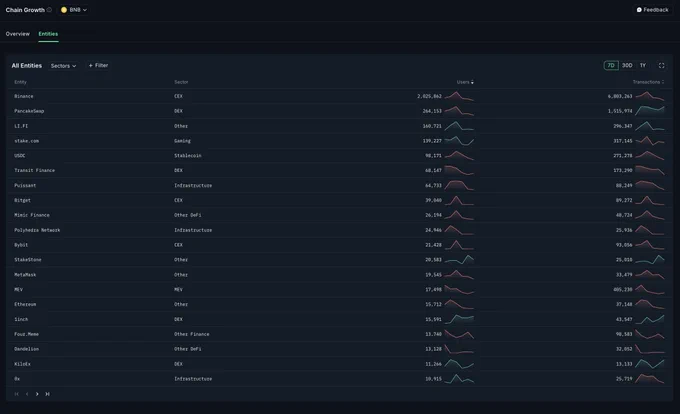Click Gaming sector cell
Image resolution: width=680 pixels, height=414 pixels.
[x=182, y=141]
